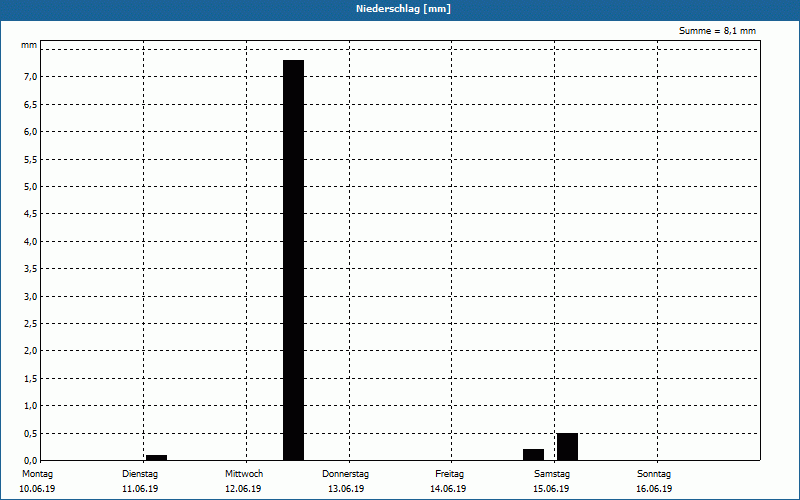Click the 4,0 y-axis value
Screen dimensions: 800x500
click(x=31, y=241)
